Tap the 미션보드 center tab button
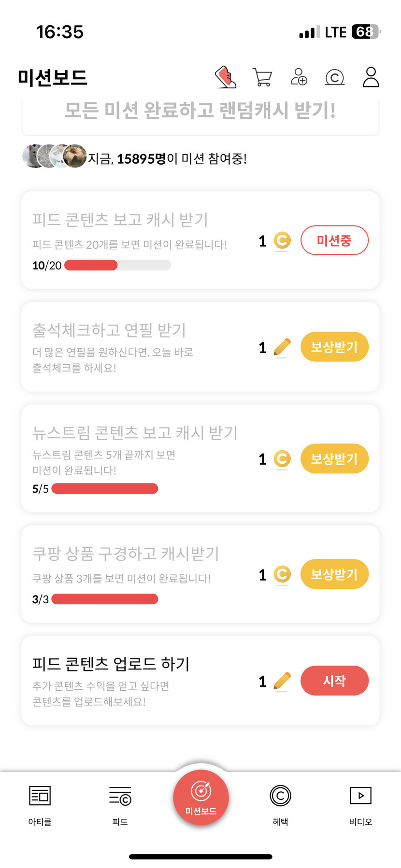 (x=201, y=798)
